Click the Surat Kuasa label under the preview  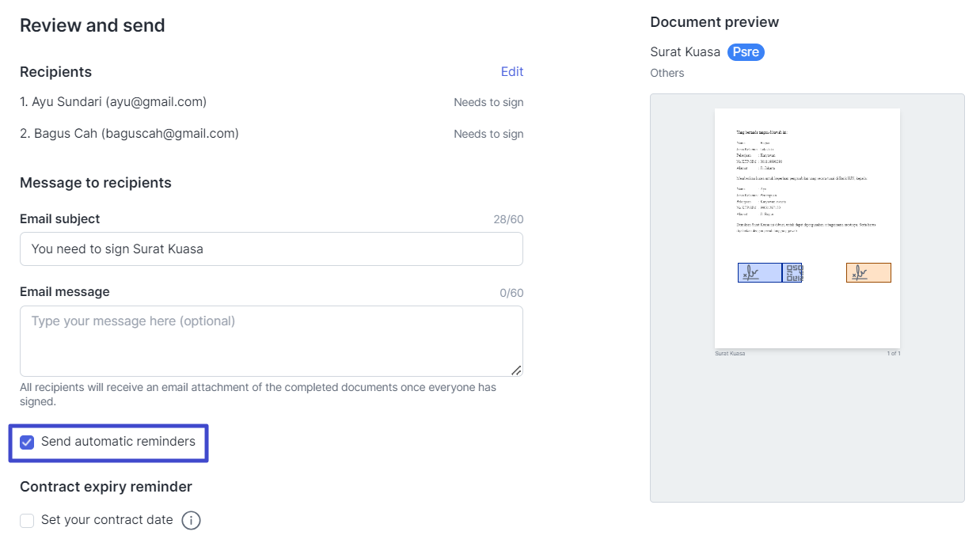[x=728, y=353]
